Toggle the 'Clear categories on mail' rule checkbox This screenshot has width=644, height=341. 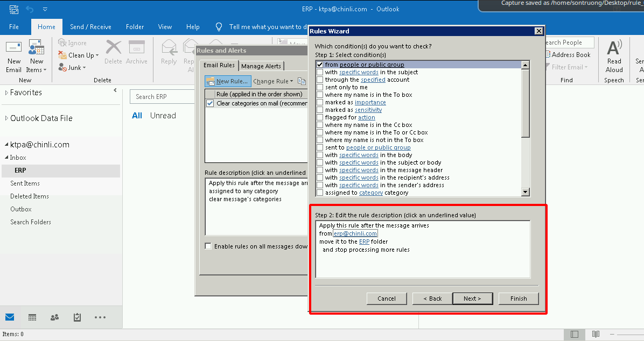click(x=211, y=103)
